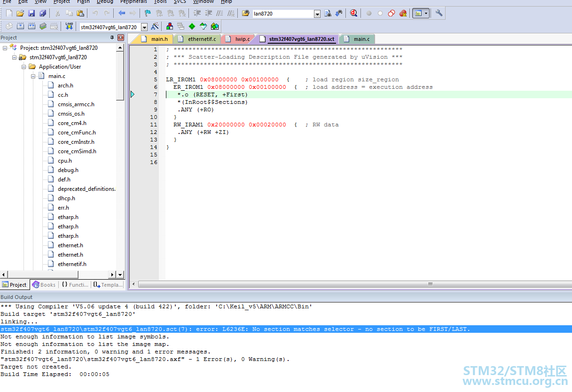This screenshot has height=392, width=572.
Task: Collapse the stm32f407vgt6_lan8720 target node
Action: 15,57
